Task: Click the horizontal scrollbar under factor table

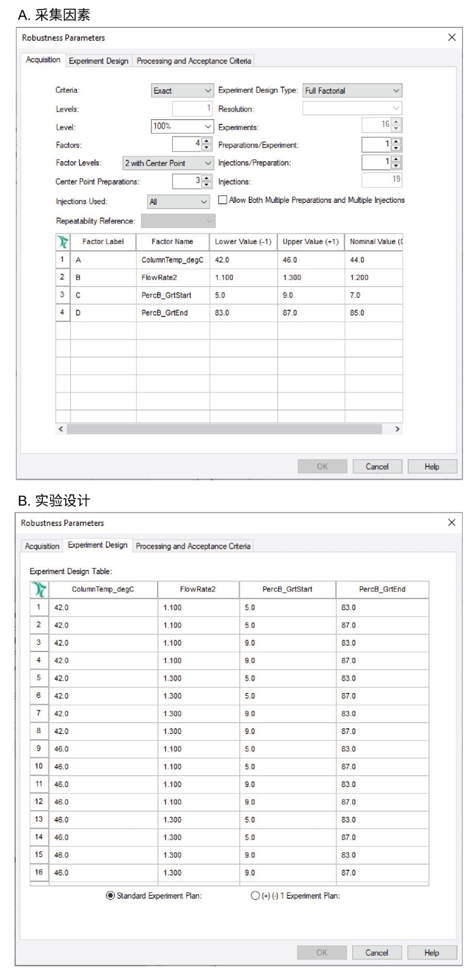Action: pos(224,429)
